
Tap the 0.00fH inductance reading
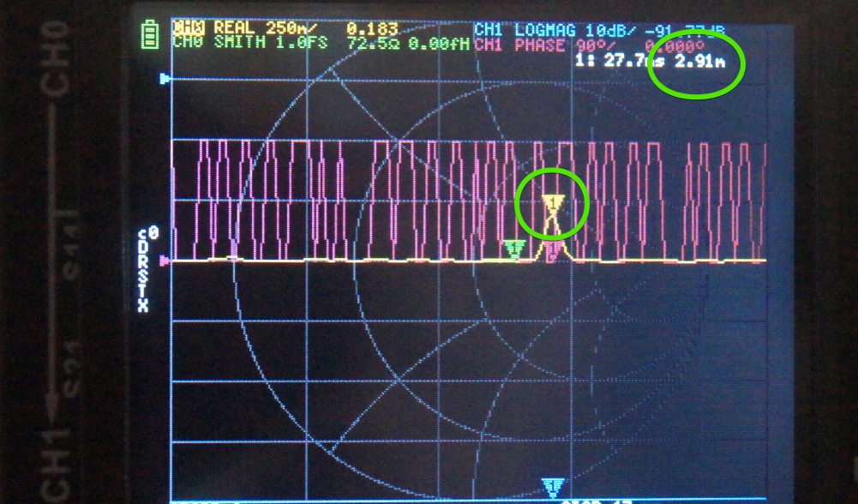439,43
